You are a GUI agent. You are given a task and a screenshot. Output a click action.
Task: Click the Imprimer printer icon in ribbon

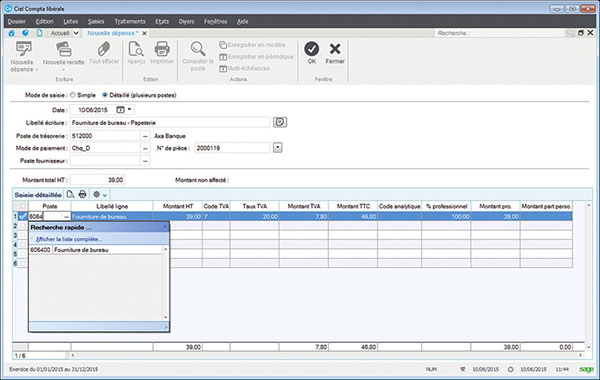coord(162,49)
